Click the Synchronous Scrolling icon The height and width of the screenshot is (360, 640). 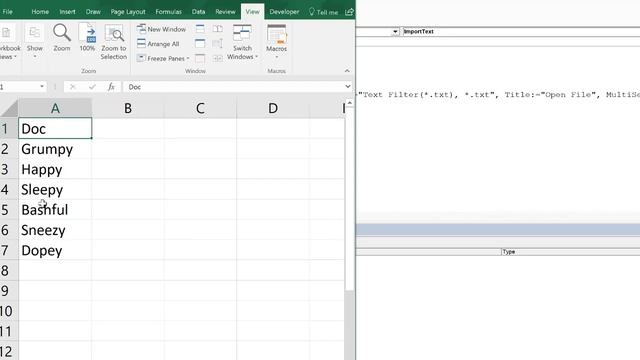tap(218, 43)
